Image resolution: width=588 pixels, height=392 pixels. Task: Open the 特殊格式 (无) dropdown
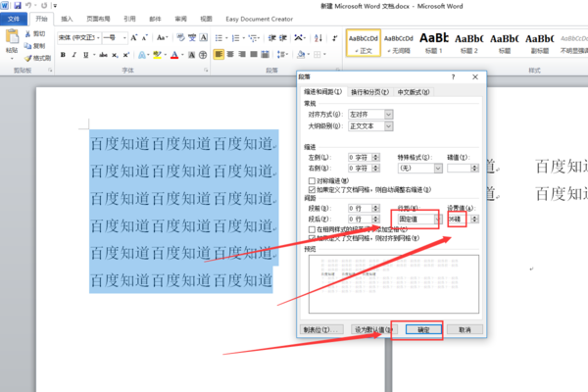438,168
